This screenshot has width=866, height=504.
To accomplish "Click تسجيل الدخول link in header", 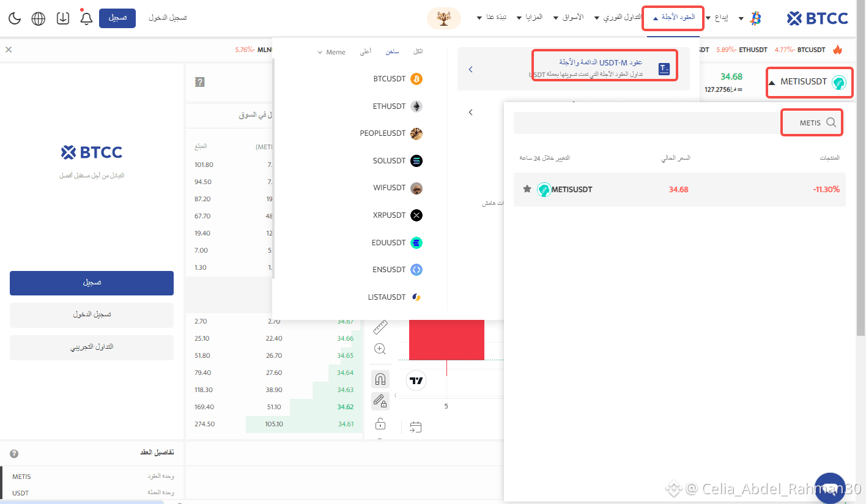I will click(x=168, y=18).
